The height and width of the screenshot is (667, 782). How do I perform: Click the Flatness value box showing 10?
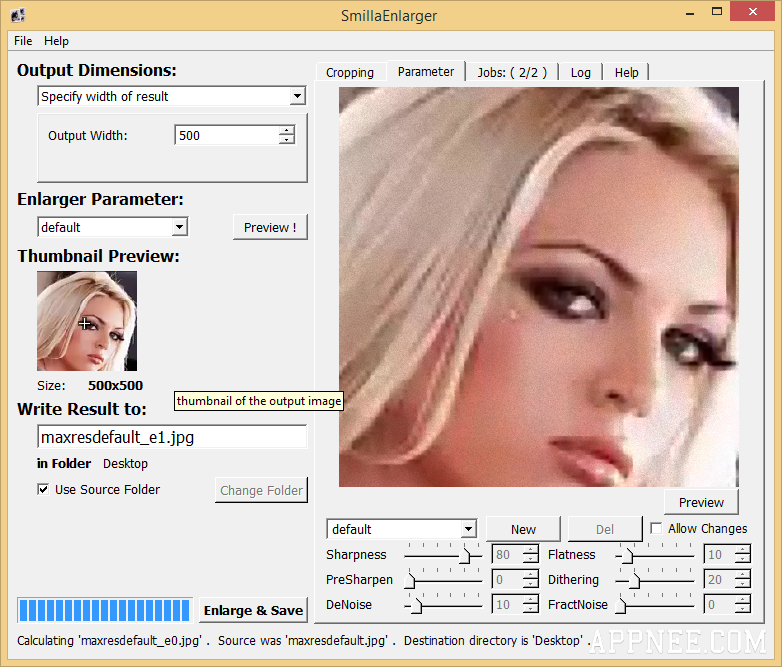(720, 554)
